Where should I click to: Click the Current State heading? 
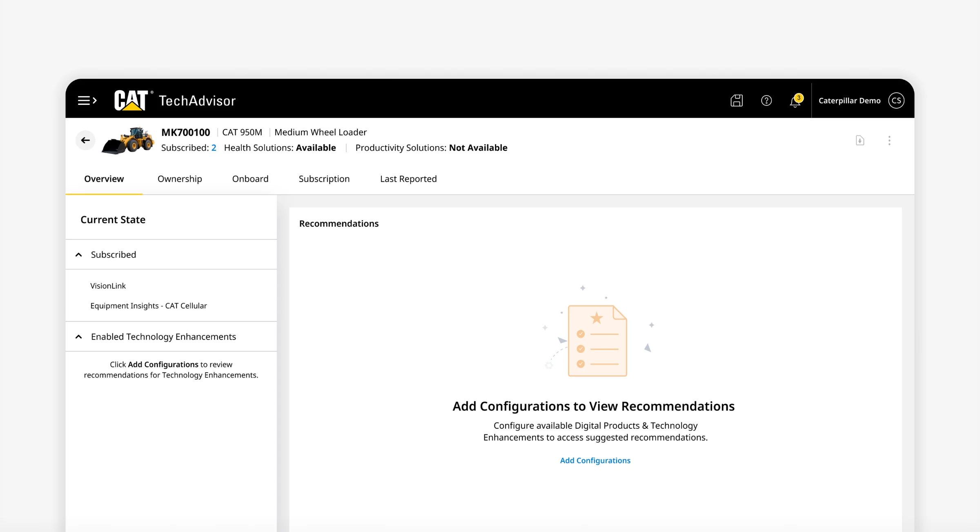coord(113,220)
